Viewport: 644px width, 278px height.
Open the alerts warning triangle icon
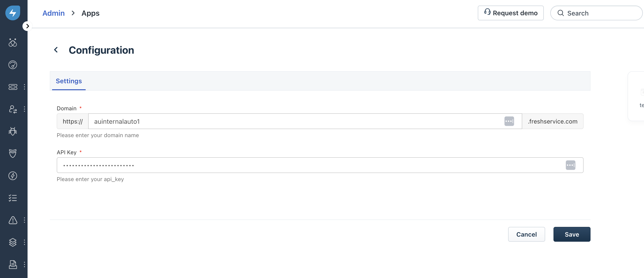[x=13, y=220]
